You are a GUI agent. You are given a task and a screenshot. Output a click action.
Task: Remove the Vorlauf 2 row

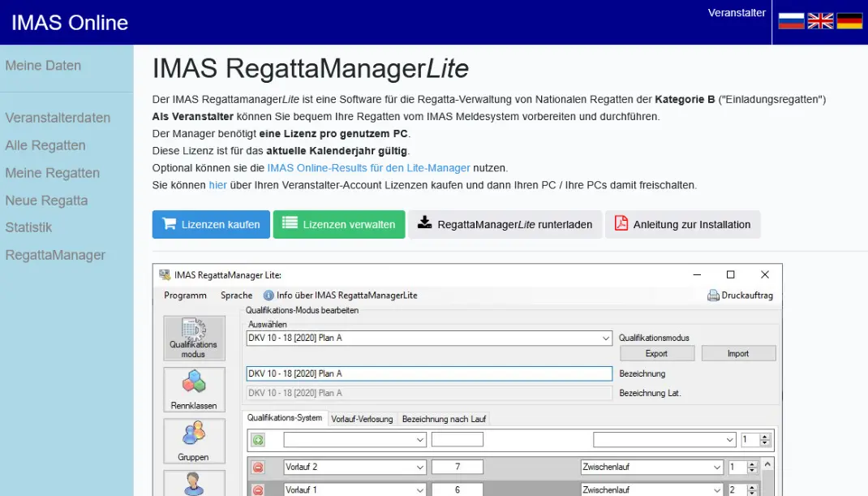pyautogui.click(x=258, y=468)
